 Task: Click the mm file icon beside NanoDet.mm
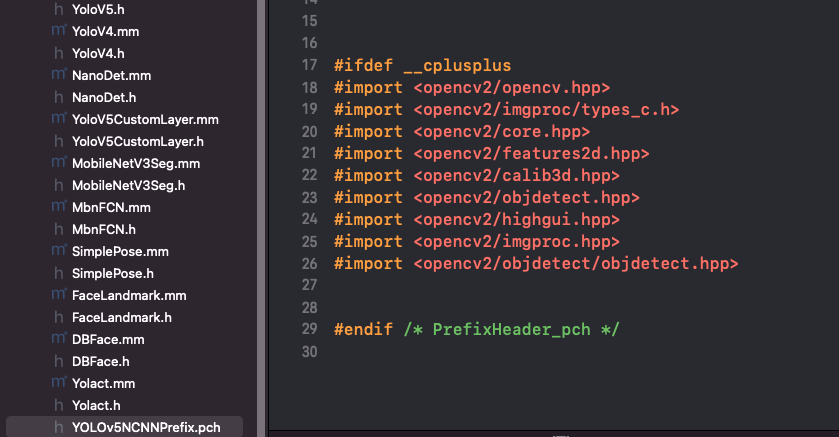(x=59, y=74)
